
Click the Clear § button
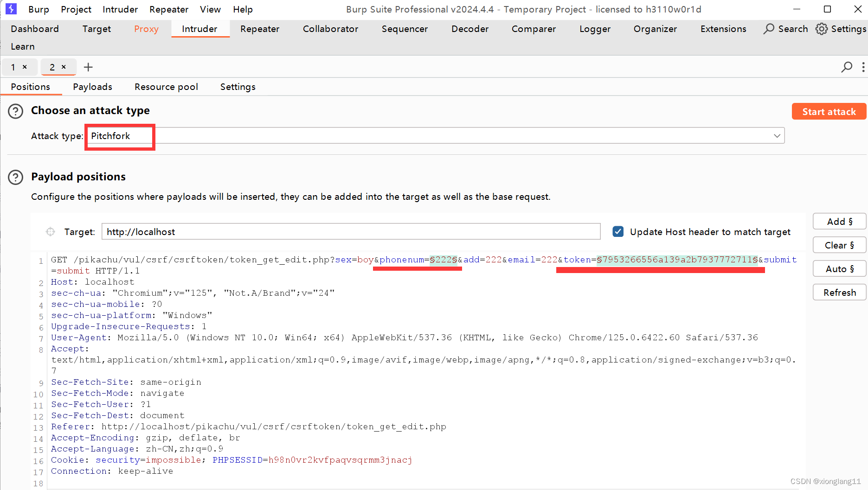(839, 245)
